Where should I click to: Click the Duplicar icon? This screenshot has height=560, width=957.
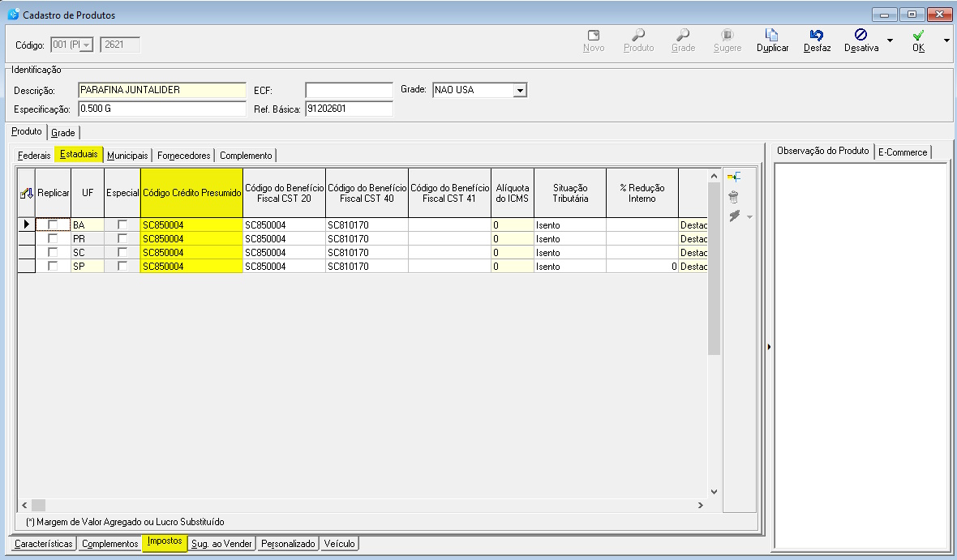[772, 36]
